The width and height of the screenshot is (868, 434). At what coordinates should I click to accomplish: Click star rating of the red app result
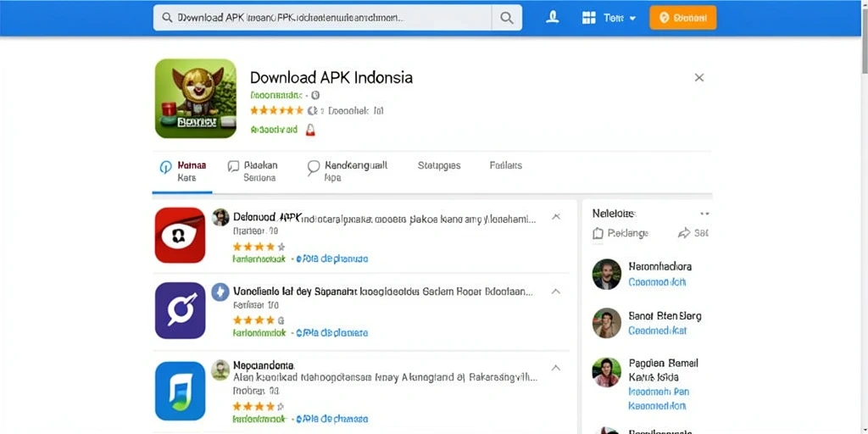coord(259,247)
